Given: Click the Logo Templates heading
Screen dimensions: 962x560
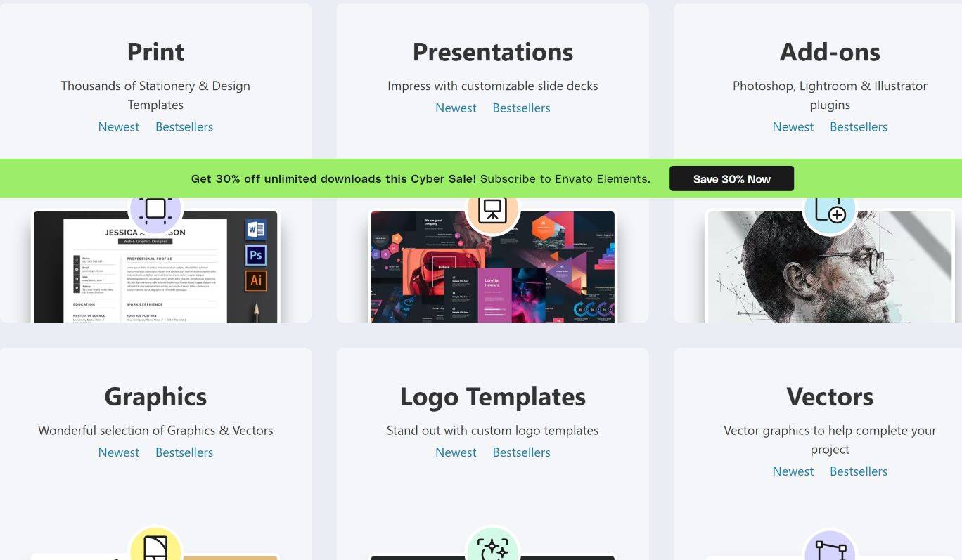Looking at the screenshot, I should click(x=492, y=397).
